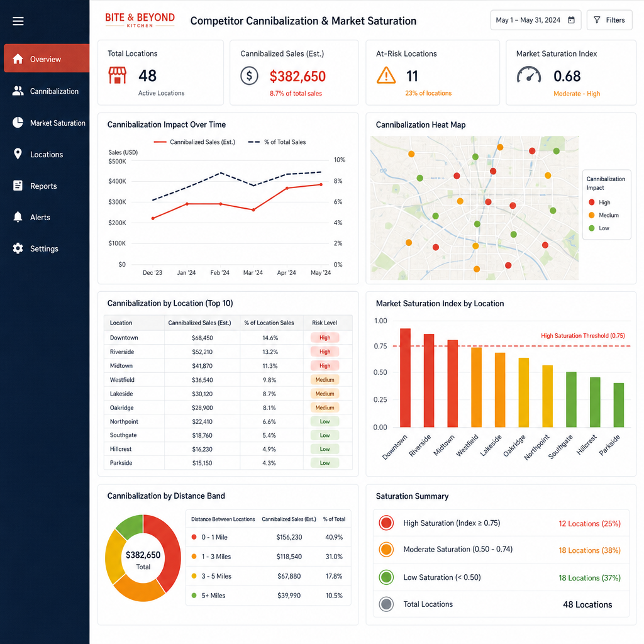Click the Bite & Beyond Kitchen logo

(140, 19)
